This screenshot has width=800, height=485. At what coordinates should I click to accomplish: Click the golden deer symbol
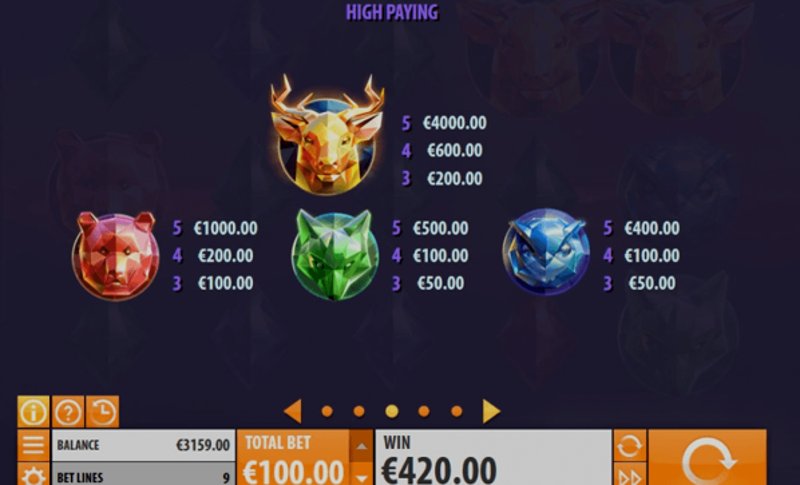click(x=327, y=135)
